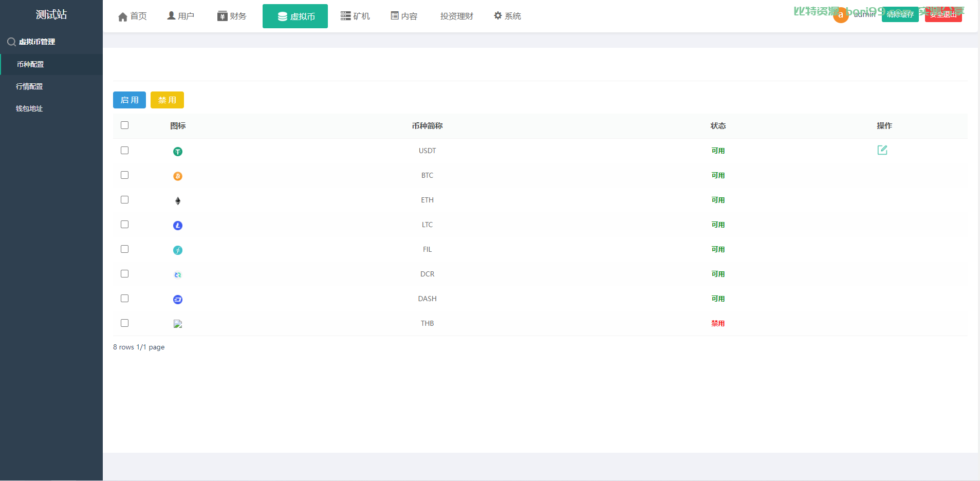Screen dimensions: 980x481
Task: Open the 财务 top menu
Action: [232, 16]
